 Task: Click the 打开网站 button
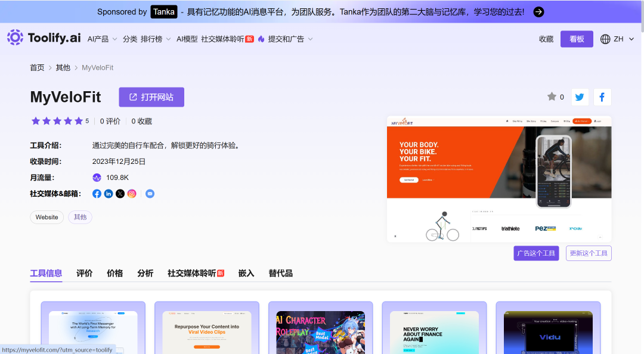point(151,97)
